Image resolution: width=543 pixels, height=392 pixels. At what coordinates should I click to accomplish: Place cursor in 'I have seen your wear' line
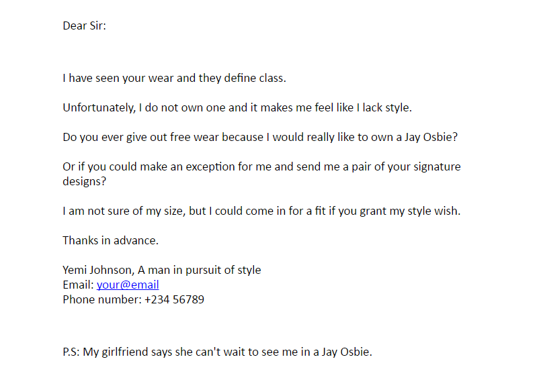[174, 78]
